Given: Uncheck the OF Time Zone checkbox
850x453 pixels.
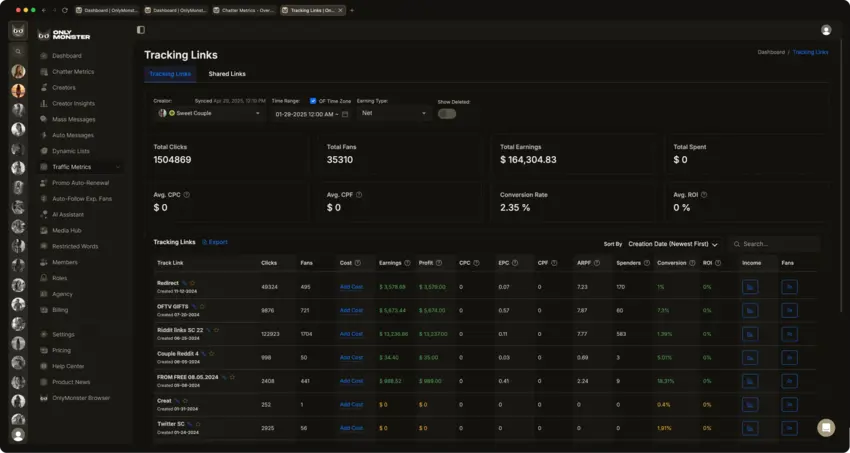Looking at the screenshot, I should [313, 101].
